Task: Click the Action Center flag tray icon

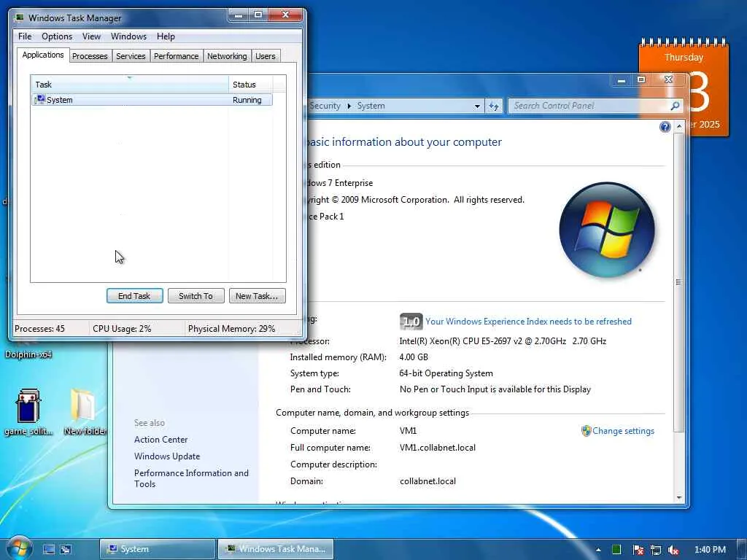Action: click(x=638, y=550)
